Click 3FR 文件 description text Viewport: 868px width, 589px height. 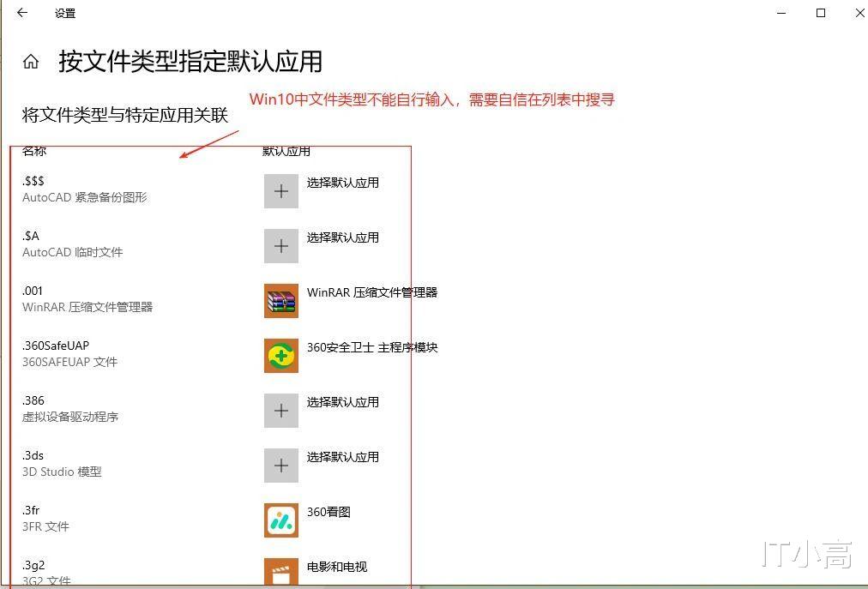46,526
